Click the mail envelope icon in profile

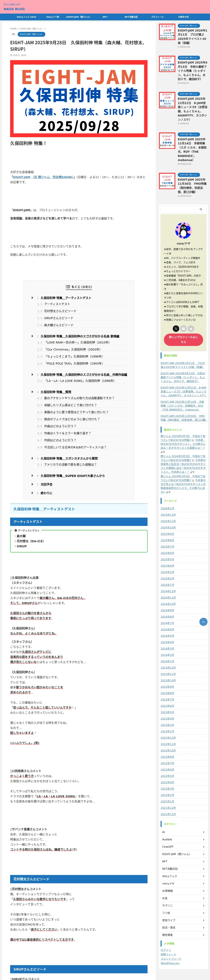point(183,328)
